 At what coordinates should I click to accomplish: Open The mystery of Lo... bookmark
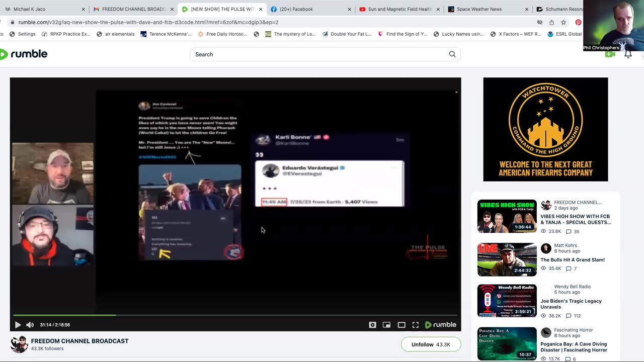290,34
